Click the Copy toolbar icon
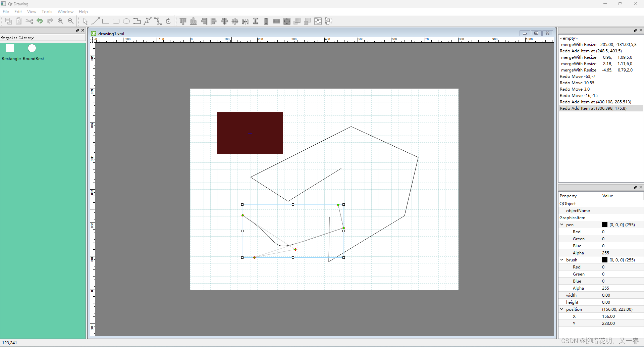The image size is (644, 347). point(9,21)
